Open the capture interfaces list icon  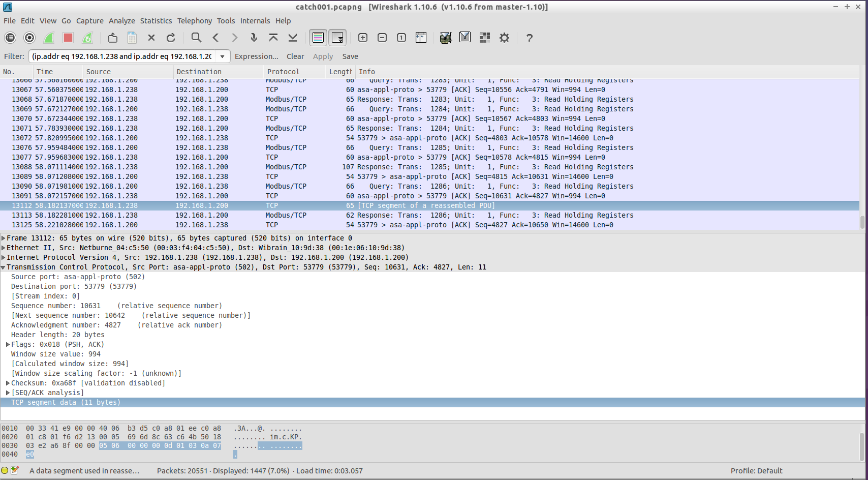[10, 38]
